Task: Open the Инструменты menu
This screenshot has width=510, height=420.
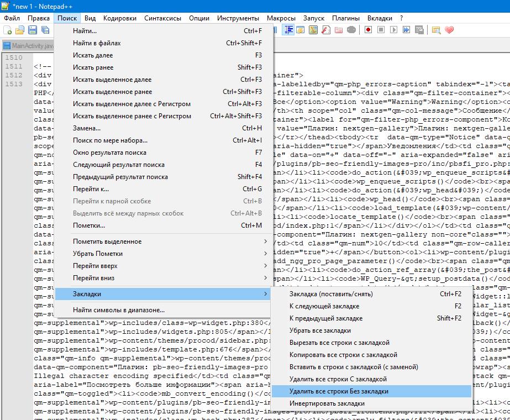Action: click(238, 18)
